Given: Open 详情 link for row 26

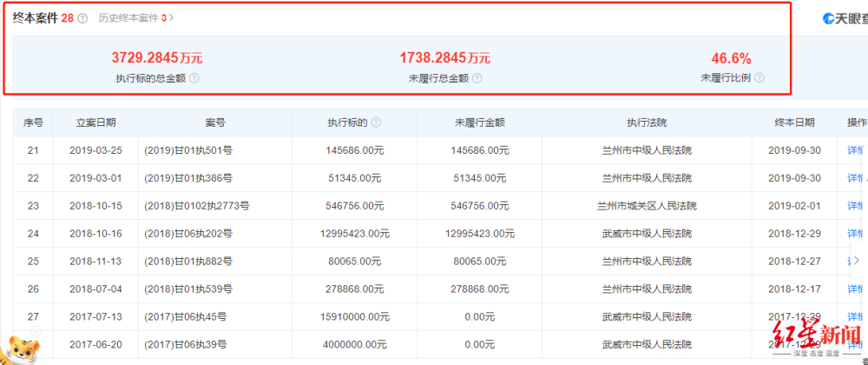Looking at the screenshot, I should [857, 289].
